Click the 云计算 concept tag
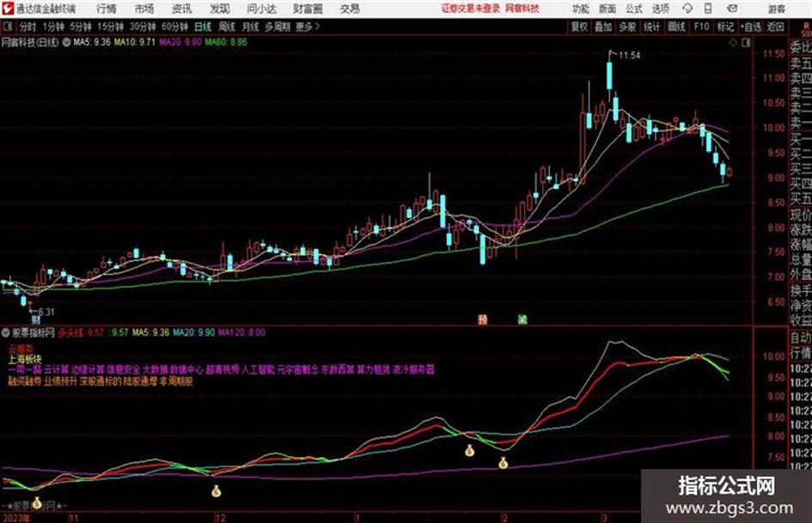The height and width of the screenshot is (523, 812). pos(56,370)
